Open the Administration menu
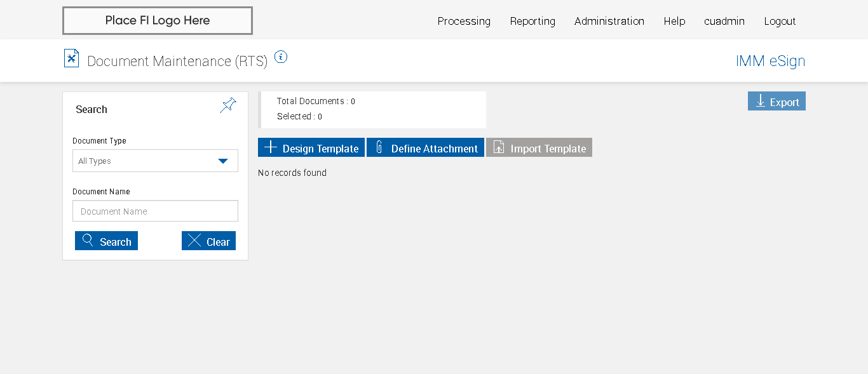 609,21
